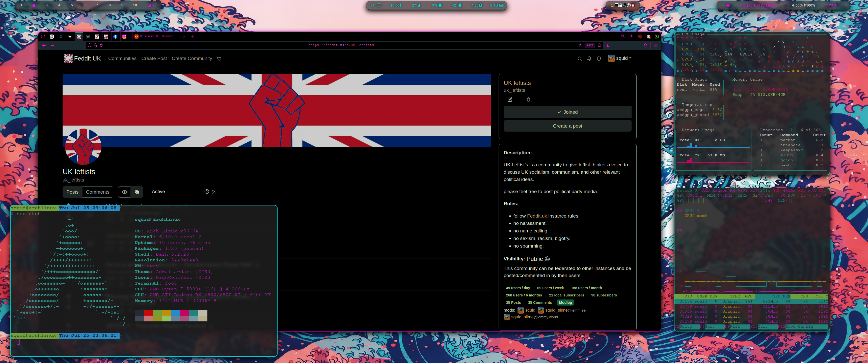Image resolution: width=868 pixels, height=363 pixels.
Task: Open the browser extensions puzzle icon
Action: click(645, 45)
